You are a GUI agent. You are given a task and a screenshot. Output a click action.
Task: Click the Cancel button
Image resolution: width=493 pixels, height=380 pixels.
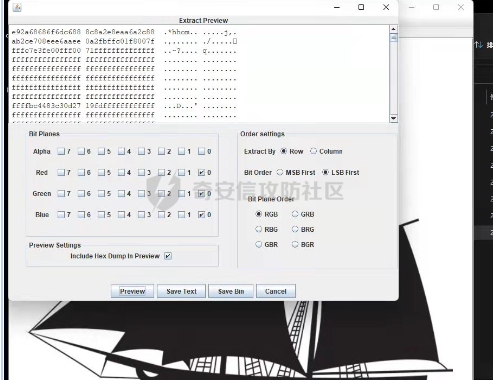[x=276, y=291]
